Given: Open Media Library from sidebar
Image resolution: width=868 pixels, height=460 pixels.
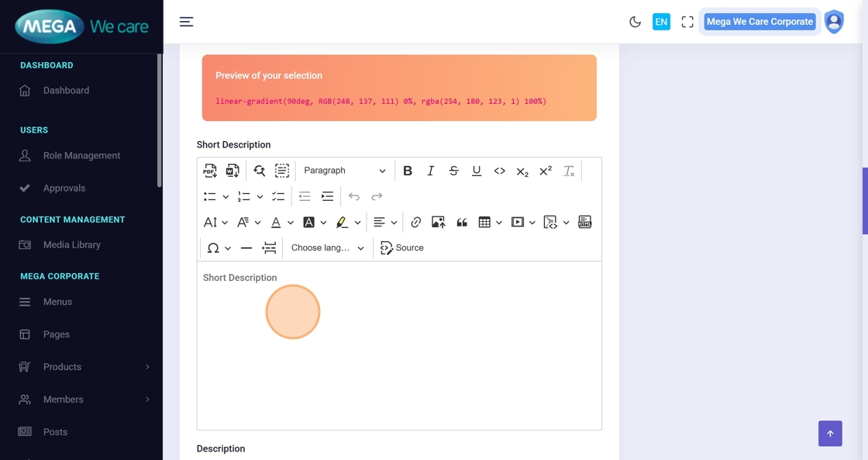Looking at the screenshot, I should (72, 245).
